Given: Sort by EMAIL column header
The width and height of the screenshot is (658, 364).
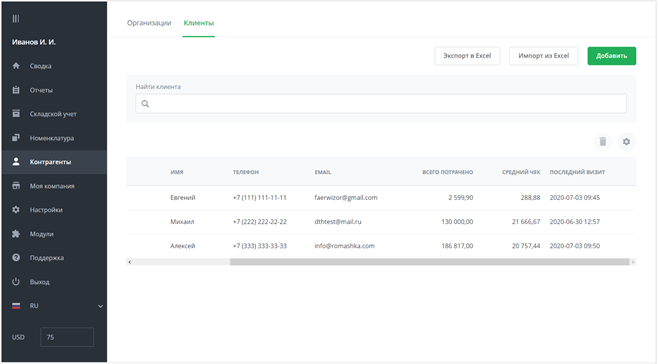Looking at the screenshot, I should tap(323, 172).
